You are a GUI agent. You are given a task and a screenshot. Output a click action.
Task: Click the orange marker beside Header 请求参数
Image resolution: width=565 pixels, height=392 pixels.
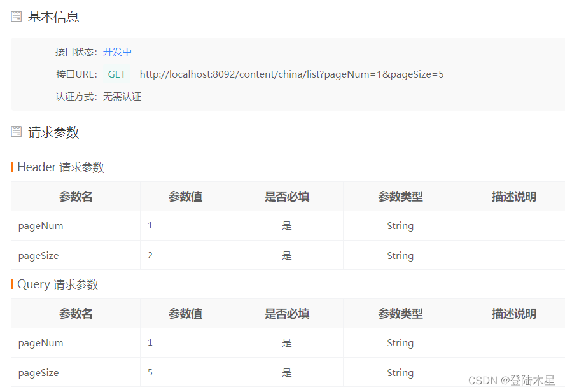click(x=12, y=167)
